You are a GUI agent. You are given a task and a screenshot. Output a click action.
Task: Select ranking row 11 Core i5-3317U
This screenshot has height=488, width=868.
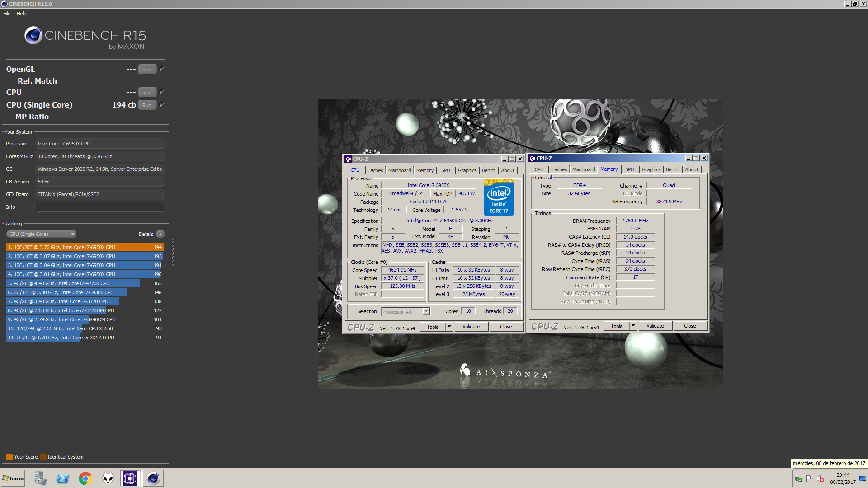point(85,338)
